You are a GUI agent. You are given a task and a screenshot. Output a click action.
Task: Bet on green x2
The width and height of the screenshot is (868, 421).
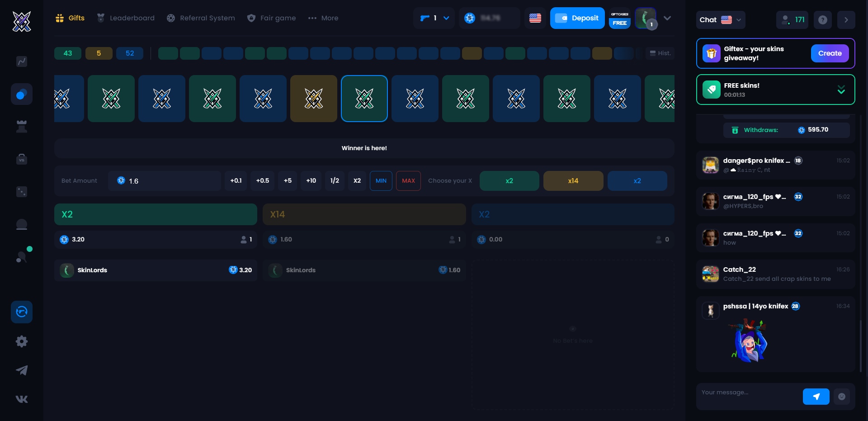pyautogui.click(x=509, y=181)
